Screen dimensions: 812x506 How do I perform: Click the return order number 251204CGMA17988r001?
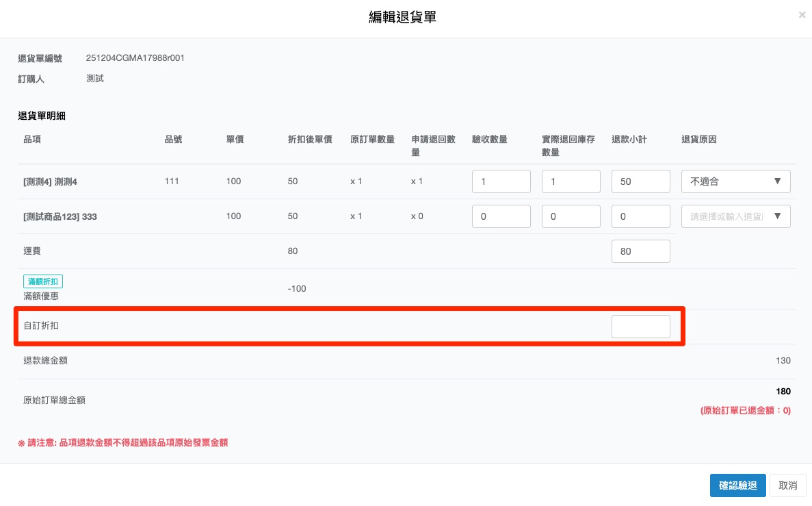click(x=135, y=58)
